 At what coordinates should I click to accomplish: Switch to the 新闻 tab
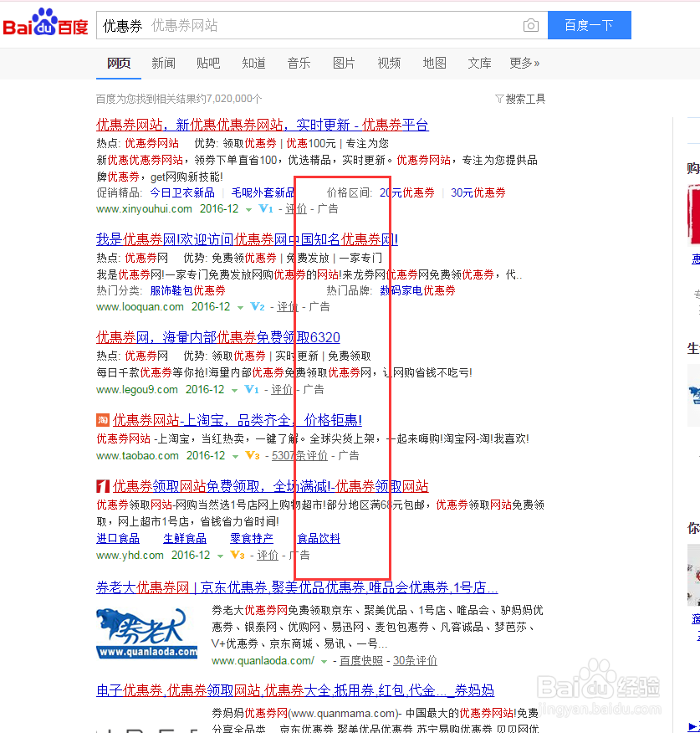tap(163, 63)
